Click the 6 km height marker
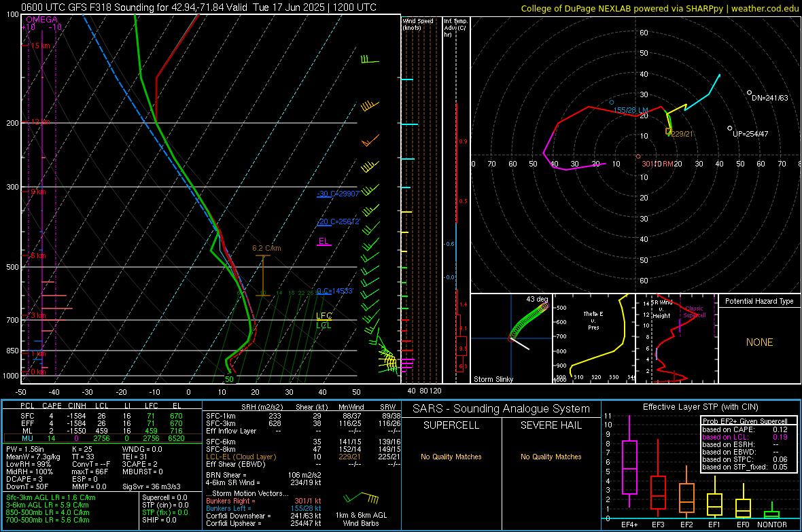Viewport: 802px width, 532px height. click(x=38, y=255)
